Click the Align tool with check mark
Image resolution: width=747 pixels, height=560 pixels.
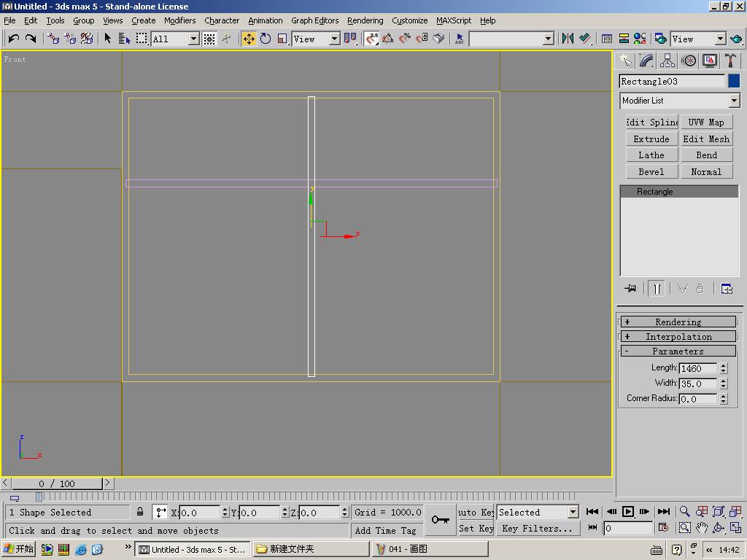(586, 39)
